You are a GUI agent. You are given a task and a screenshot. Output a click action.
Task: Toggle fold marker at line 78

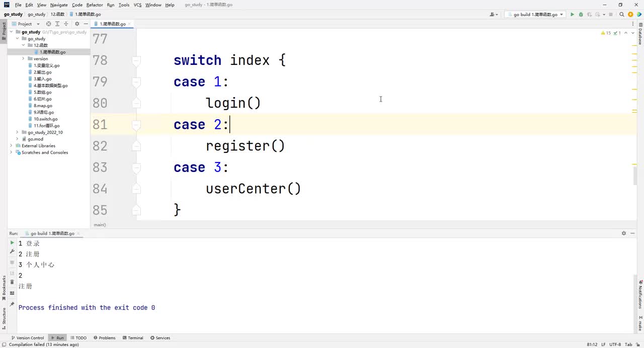(136, 60)
